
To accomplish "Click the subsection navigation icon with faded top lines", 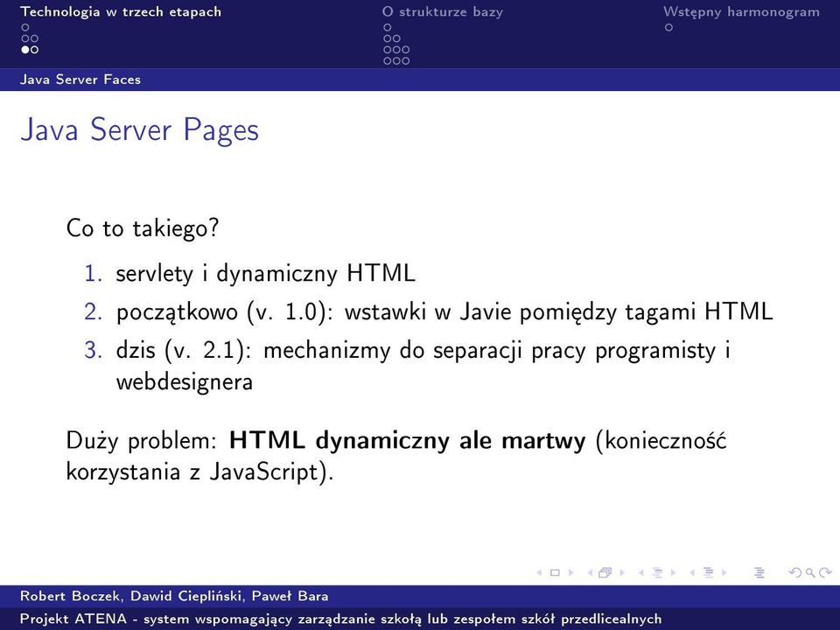I will [x=658, y=572].
